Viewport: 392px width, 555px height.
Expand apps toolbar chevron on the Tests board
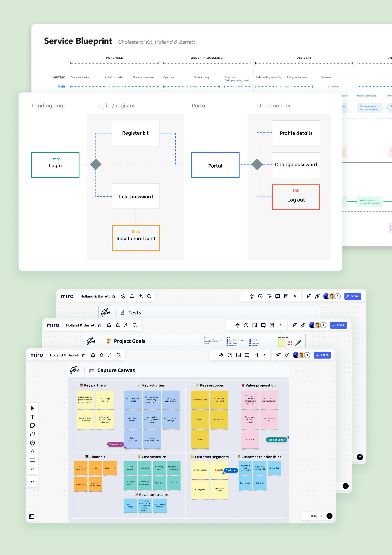pyautogui.click(x=245, y=296)
